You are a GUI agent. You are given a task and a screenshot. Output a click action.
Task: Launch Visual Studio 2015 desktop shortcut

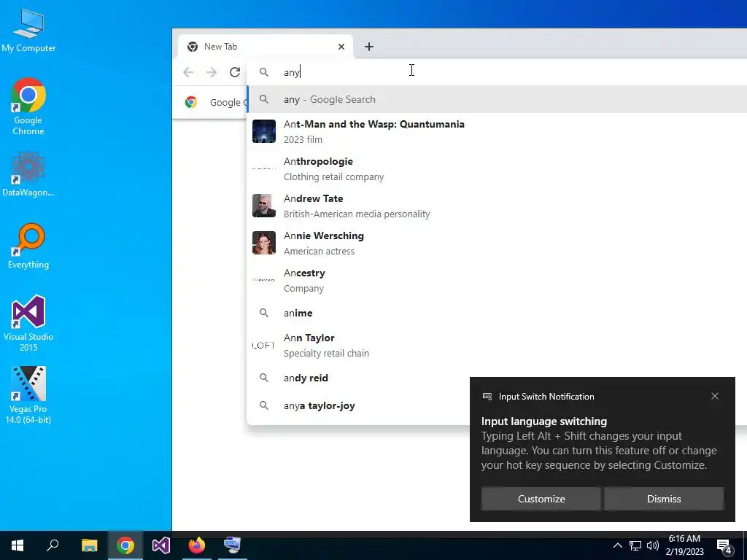pos(28,323)
